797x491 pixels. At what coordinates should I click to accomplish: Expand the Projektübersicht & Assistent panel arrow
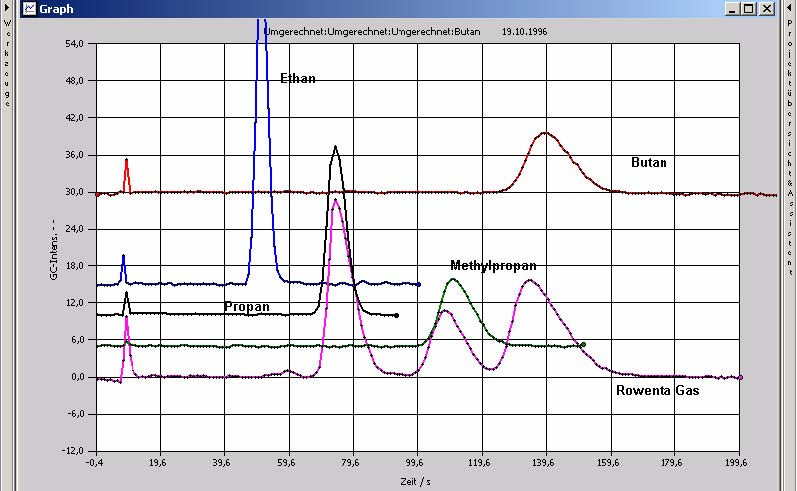point(788,7)
